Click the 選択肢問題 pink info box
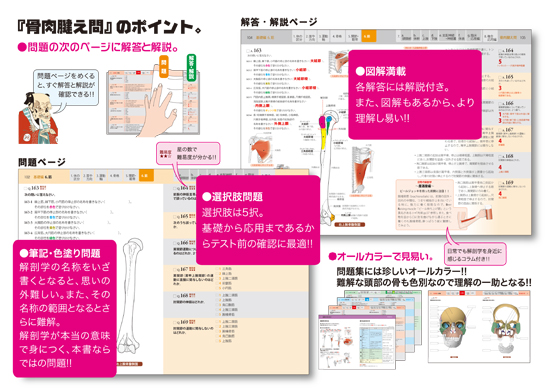This screenshot has width=550, height=389. 258,220
